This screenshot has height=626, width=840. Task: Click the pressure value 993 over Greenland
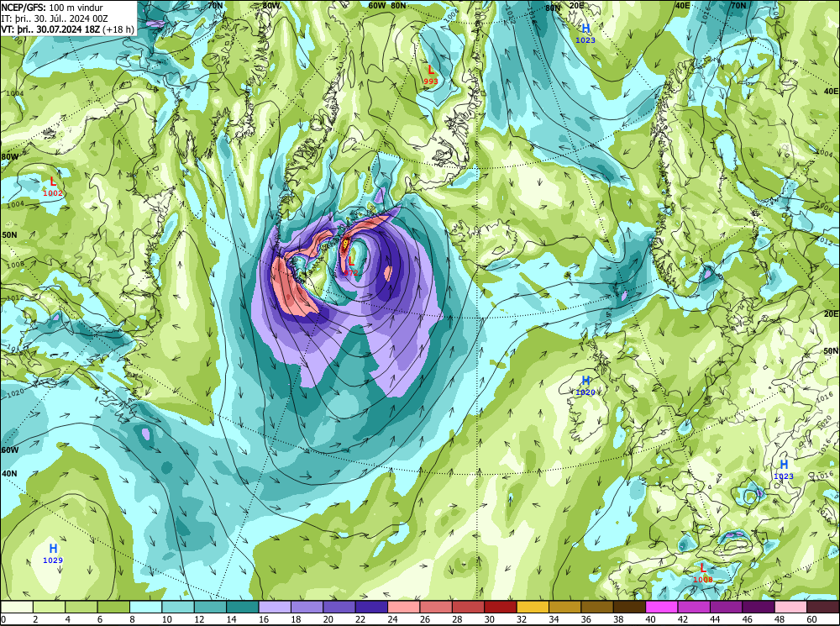click(x=431, y=82)
